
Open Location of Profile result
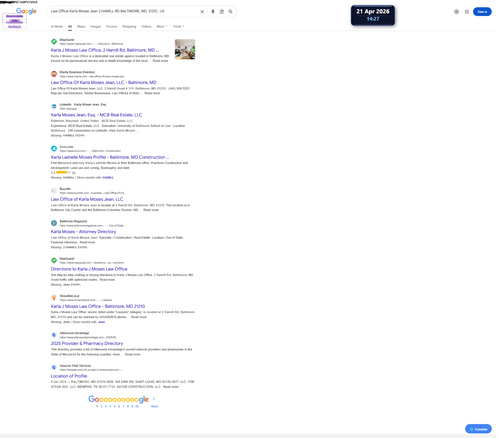(x=69, y=376)
